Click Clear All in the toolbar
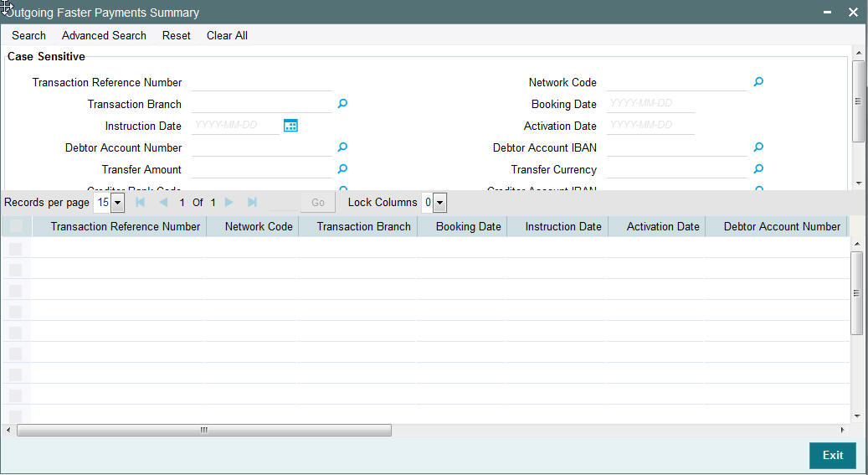This screenshot has height=475, width=868. tap(227, 35)
